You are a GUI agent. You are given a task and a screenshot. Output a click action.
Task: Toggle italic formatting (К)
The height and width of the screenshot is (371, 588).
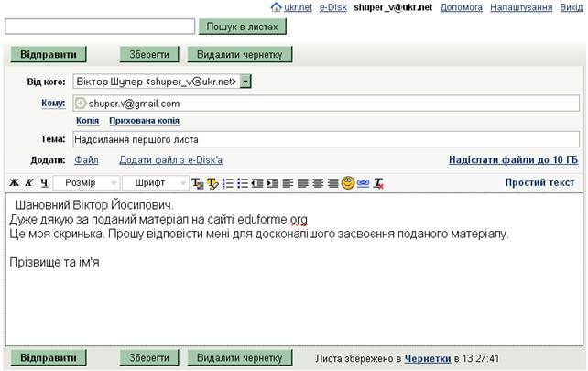(x=29, y=182)
